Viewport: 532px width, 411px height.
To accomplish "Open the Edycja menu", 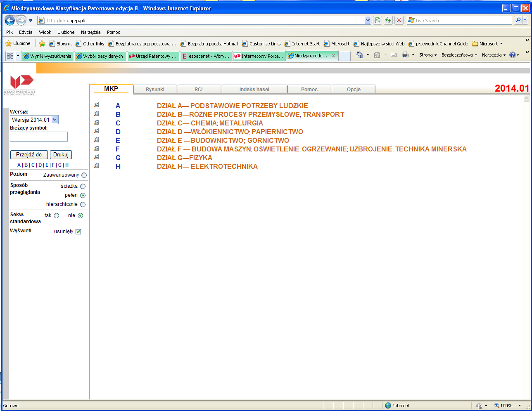I will point(26,32).
